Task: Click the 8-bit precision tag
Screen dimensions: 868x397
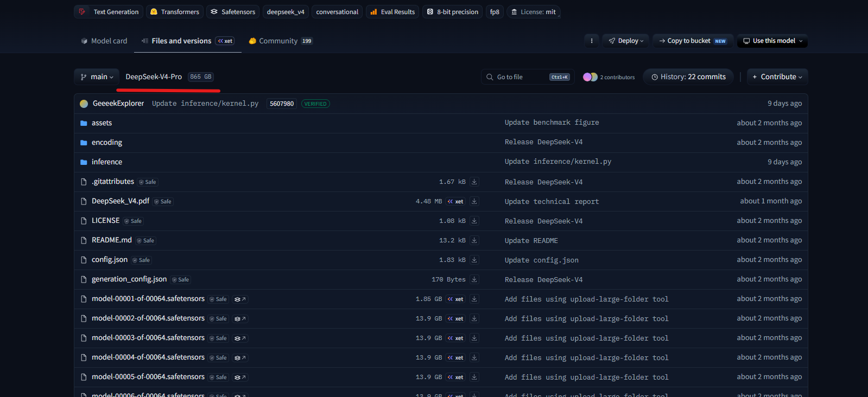Action: (x=453, y=12)
